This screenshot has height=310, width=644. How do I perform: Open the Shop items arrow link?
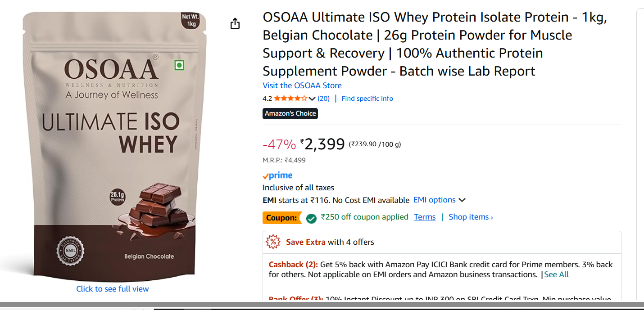point(471,217)
